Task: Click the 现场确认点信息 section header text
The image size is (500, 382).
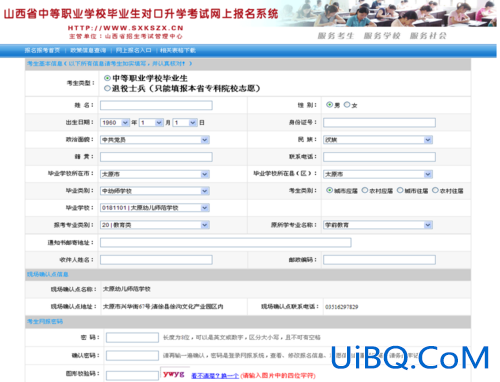Action: (x=47, y=274)
